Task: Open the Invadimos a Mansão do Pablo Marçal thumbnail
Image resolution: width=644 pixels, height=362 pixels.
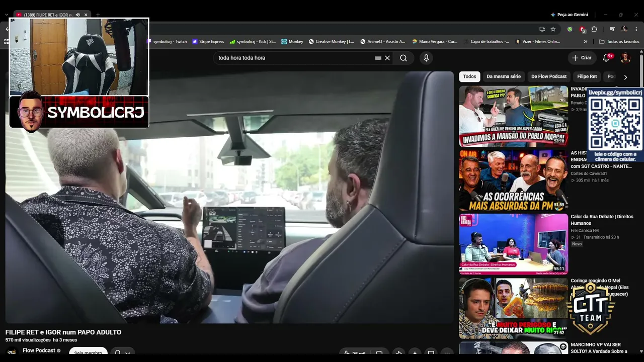Action: click(x=514, y=116)
